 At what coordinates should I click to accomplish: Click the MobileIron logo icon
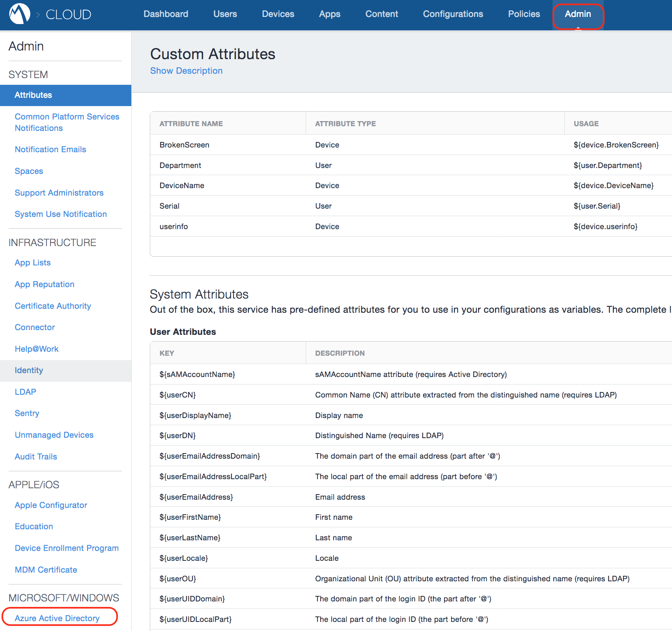click(x=20, y=14)
